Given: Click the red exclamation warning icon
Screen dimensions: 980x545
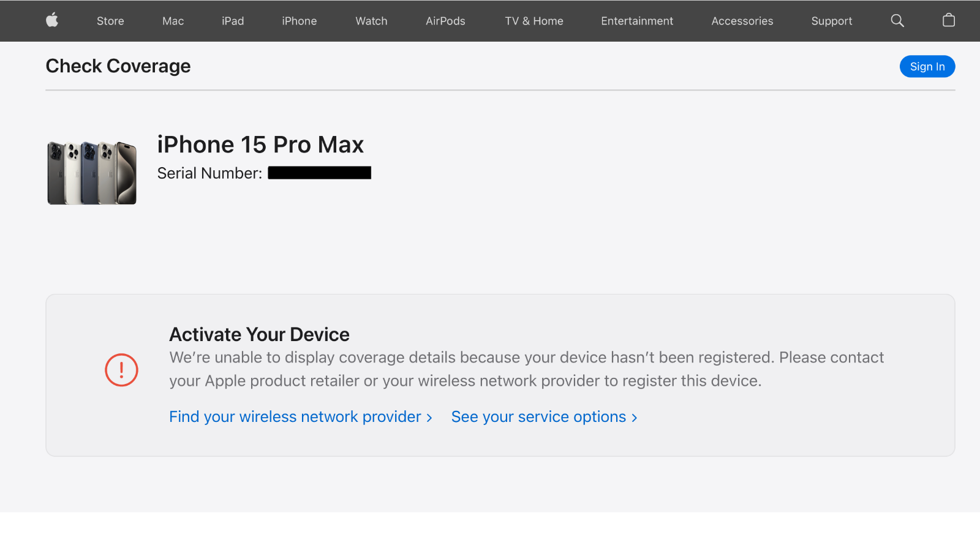Looking at the screenshot, I should [x=121, y=370].
